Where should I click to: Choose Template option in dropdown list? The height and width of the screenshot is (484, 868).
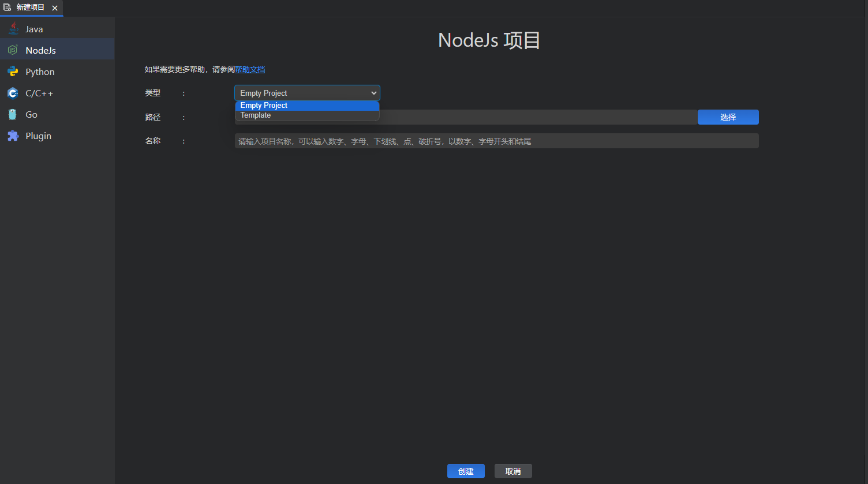click(307, 115)
